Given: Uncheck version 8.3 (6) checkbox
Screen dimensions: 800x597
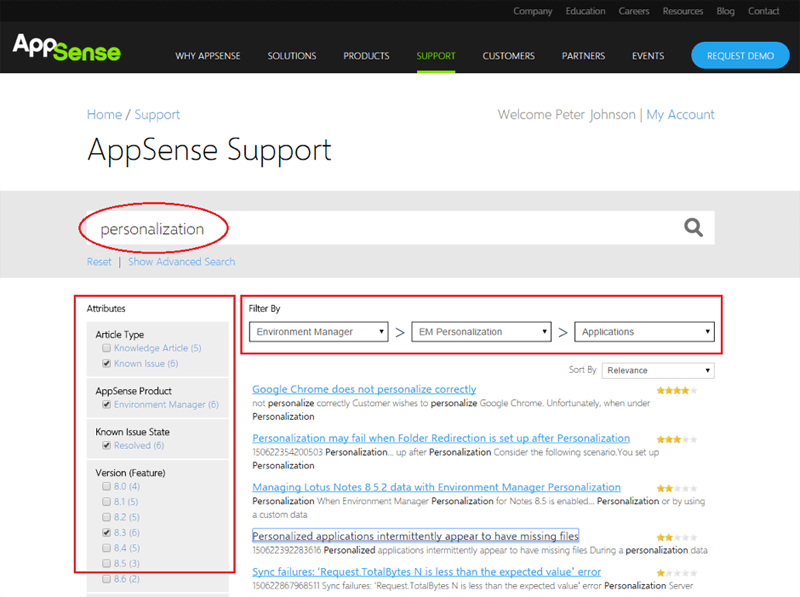Looking at the screenshot, I should pyautogui.click(x=107, y=533).
